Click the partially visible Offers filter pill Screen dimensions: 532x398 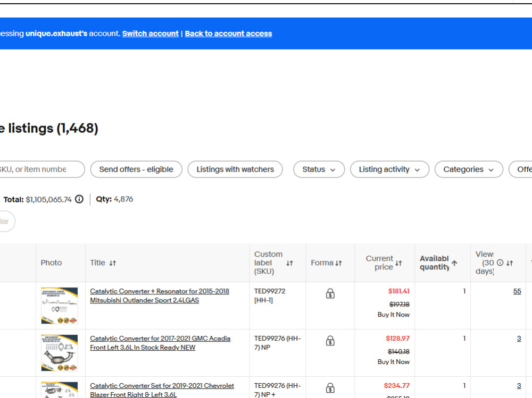click(520, 169)
